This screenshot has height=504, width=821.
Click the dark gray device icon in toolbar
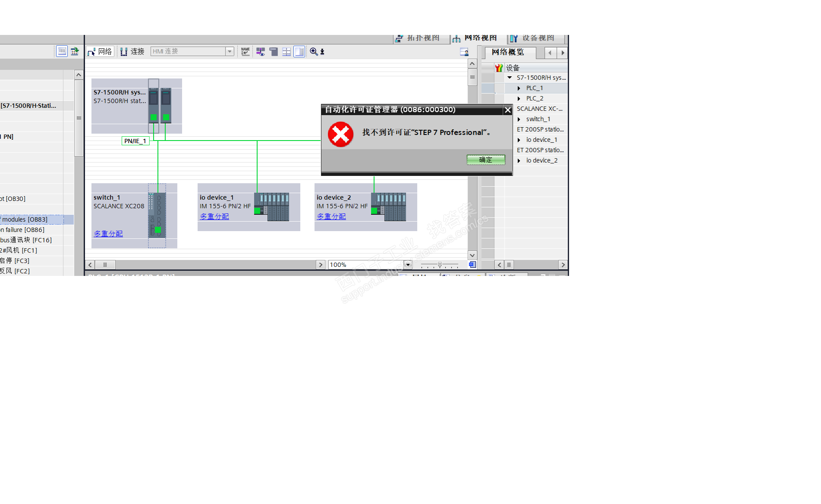[x=273, y=52]
